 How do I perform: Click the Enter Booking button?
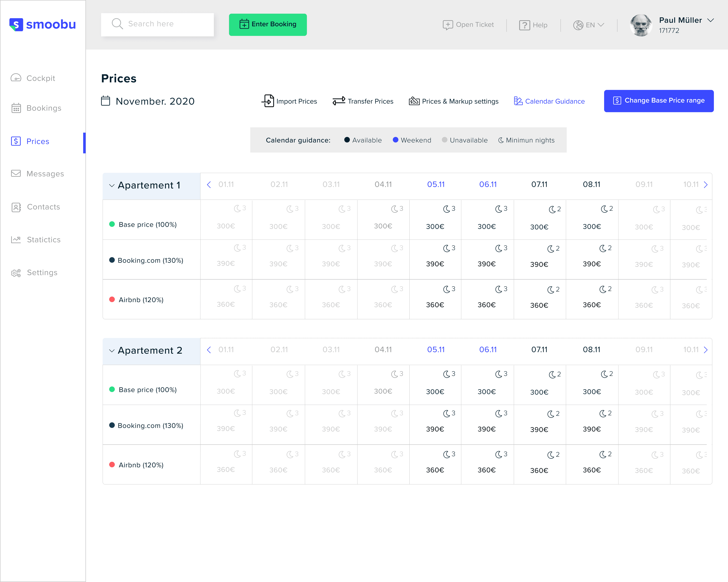268,25
